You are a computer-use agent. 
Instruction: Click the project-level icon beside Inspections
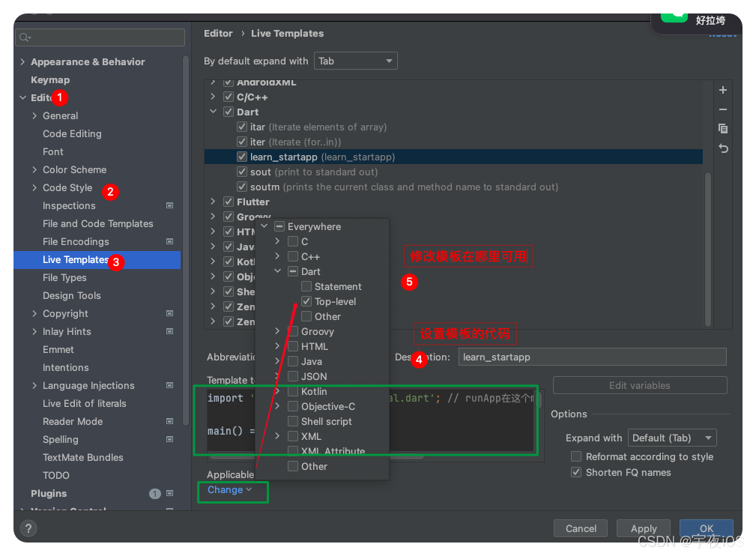[x=170, y=205]
